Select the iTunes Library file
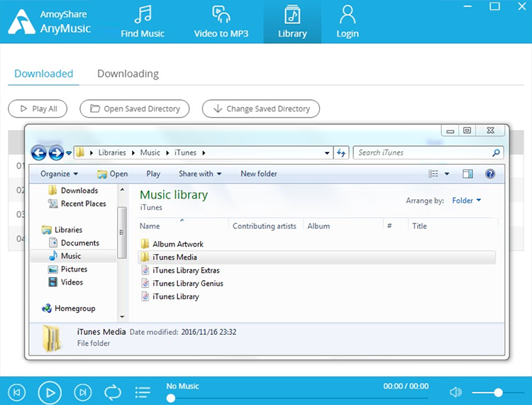The width and height of the screenshot is (532, 405). 170,296
